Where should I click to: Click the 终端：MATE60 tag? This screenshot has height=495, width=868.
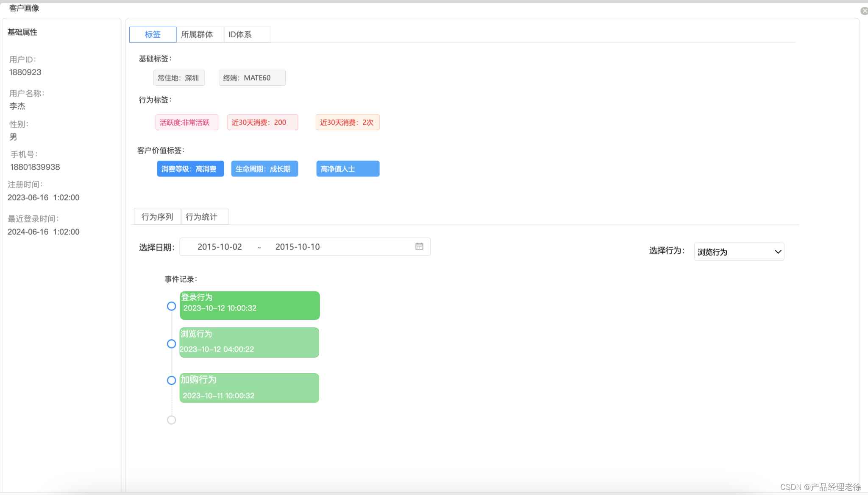click(252, 78)
